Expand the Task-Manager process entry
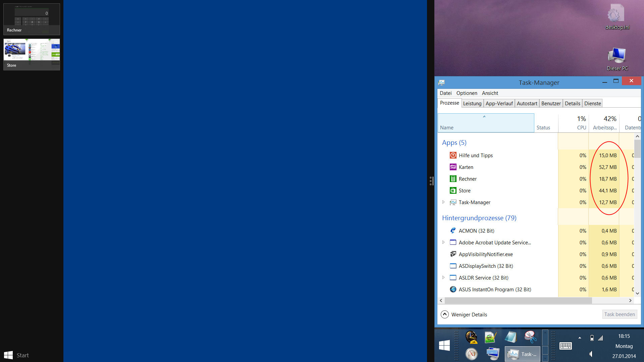Image resolution: width=644 pixels, height=362 pixels. (x=443, y=202)
